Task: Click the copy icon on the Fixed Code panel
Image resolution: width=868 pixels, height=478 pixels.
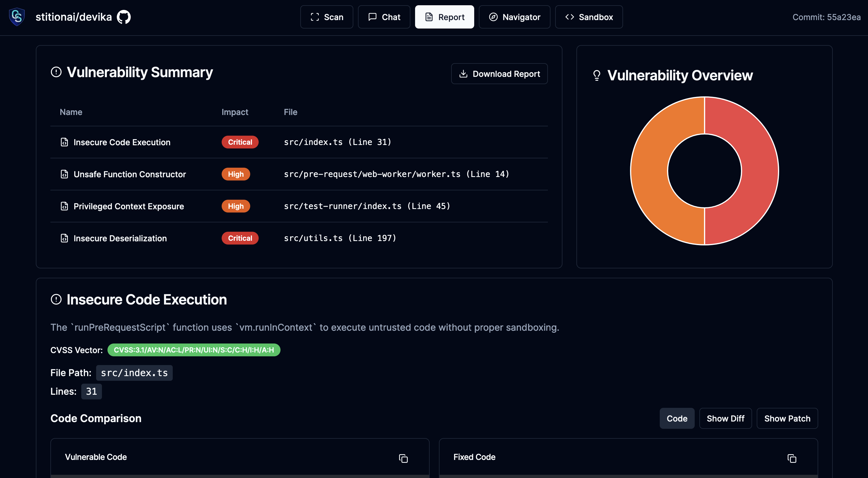Action: (x=792, y=458)
